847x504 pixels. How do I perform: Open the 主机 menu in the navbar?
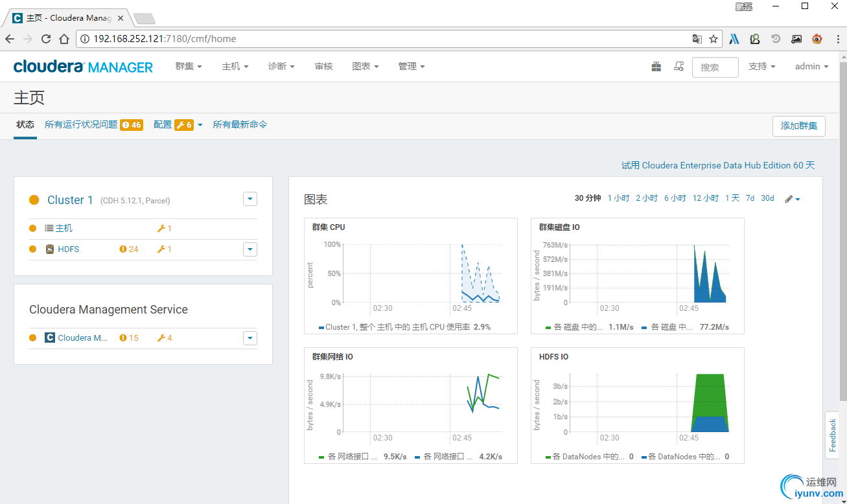click(235, 67)
